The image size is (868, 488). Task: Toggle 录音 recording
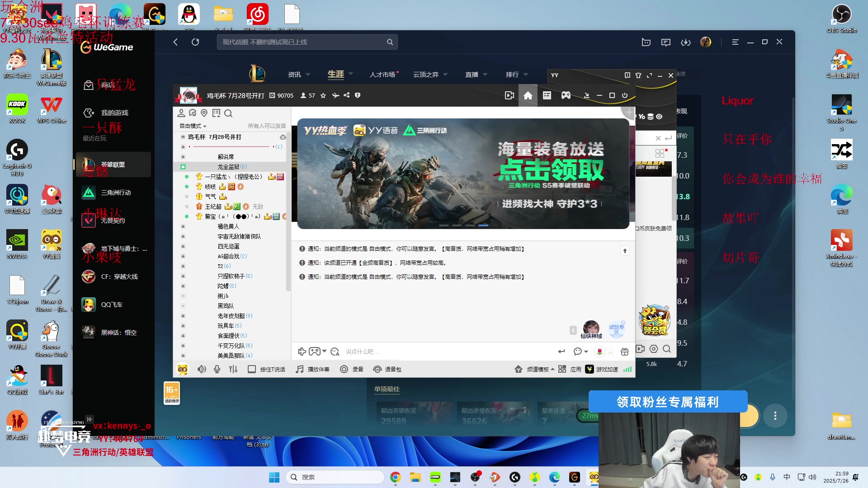click(352, 369)
